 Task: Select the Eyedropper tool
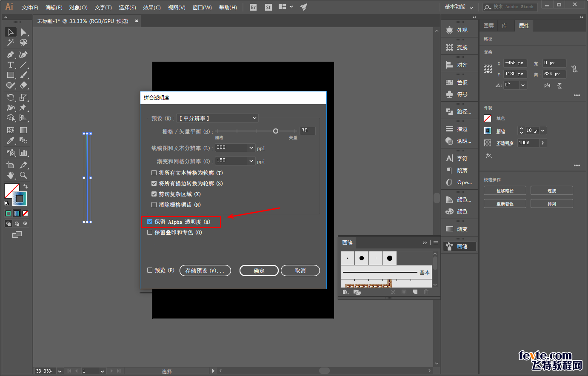(11, 140)
